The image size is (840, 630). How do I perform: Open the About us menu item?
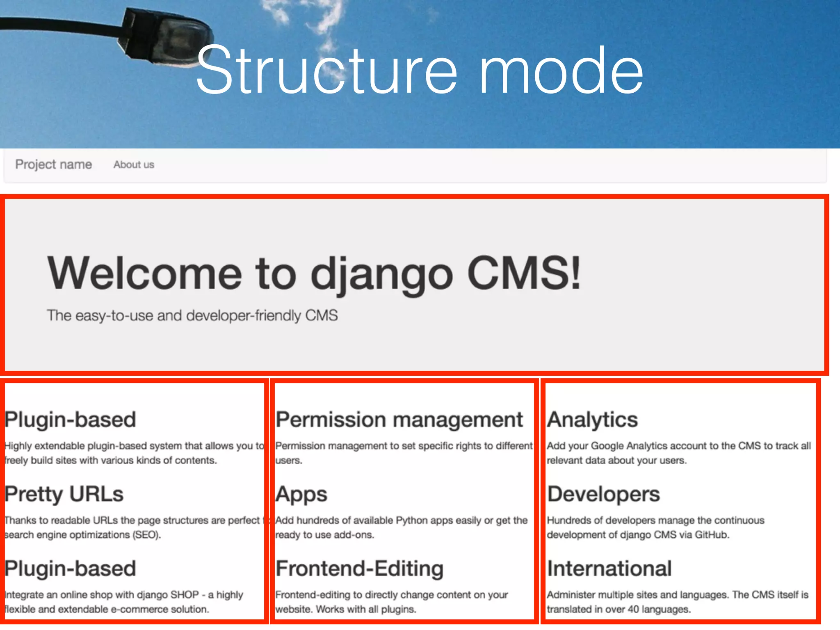pyautogui.click(x=134, y=165)
